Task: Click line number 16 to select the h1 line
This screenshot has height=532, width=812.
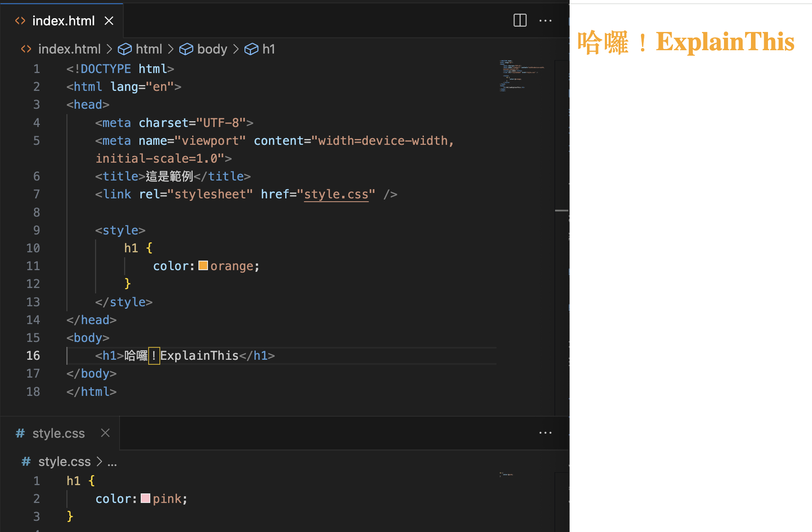Action: [33, 355]
